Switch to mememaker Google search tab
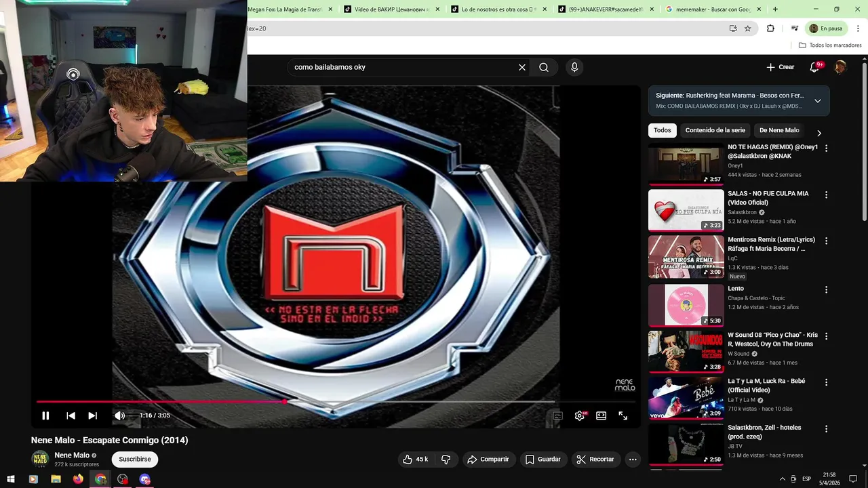Image resolution: width=868 pixels, height=488 pixels. [x=713, y=9]
